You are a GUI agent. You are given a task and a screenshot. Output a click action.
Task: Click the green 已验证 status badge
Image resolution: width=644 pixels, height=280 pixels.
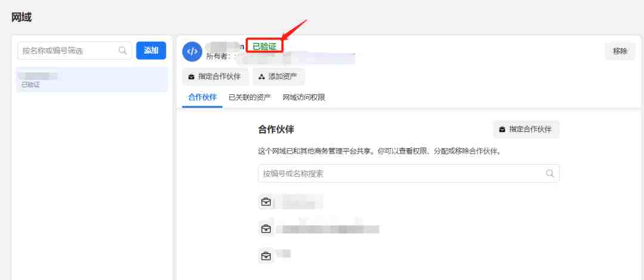[x=265, y=47]
